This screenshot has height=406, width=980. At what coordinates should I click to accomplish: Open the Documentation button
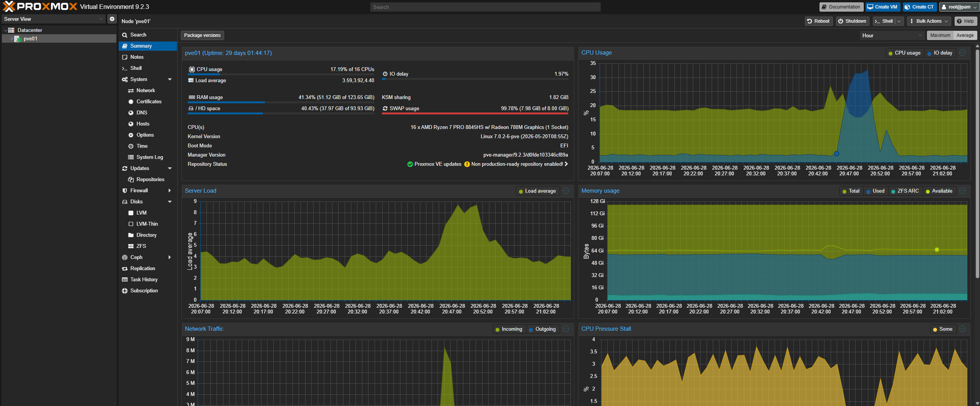(x=841, y=7)
